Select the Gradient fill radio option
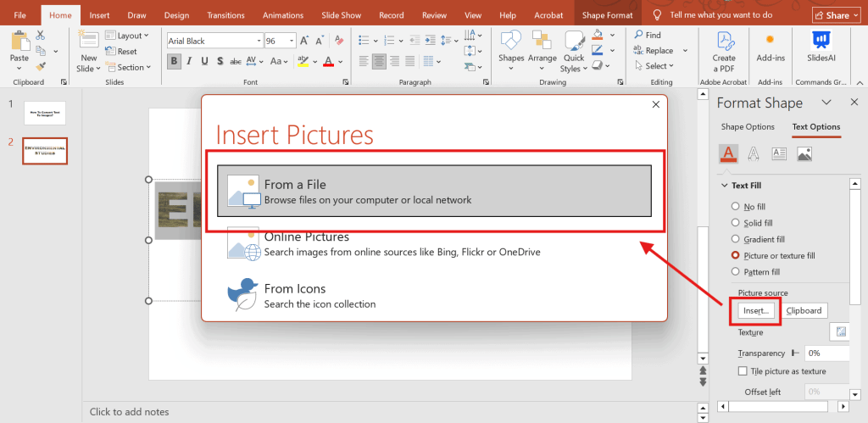This screenshot has height=423, width=868. click(735, 239)
